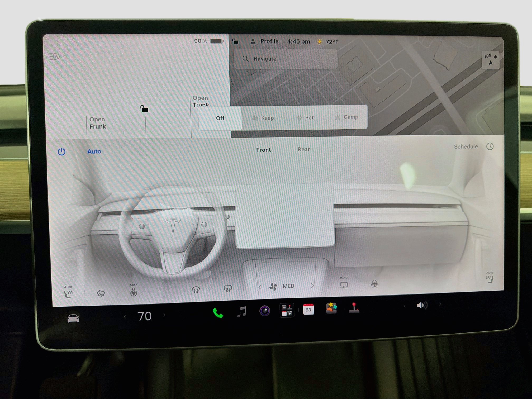
Task: Toggle wiper defrost heater
Action: (101, 293)
